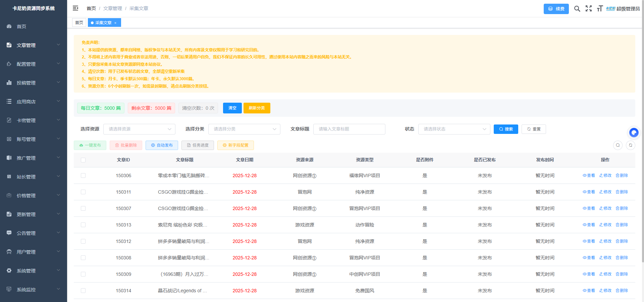
Task: Open the 请选择资源 resource dropdown
Action: [139, 129]
